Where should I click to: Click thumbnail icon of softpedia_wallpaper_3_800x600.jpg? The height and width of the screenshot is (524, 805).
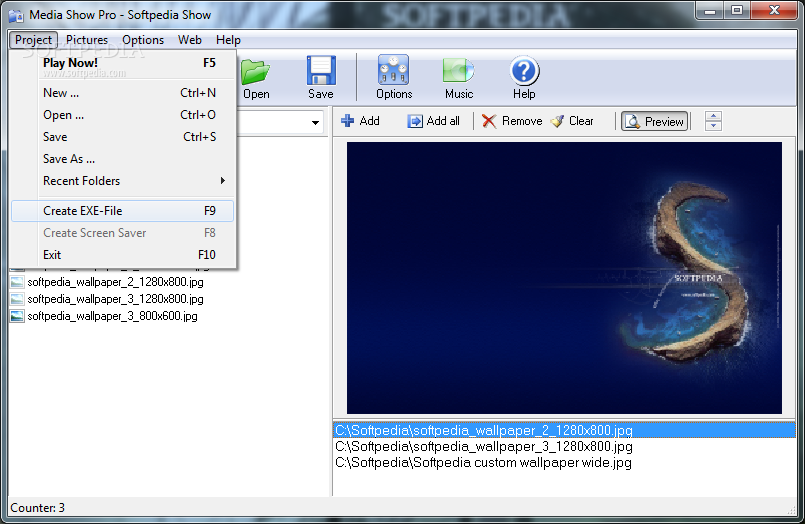click(17, 316)
